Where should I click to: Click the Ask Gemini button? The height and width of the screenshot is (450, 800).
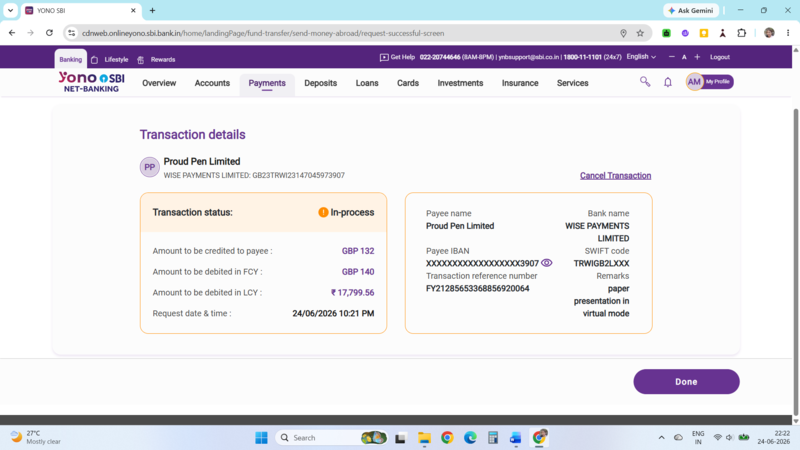click(691, 10)
